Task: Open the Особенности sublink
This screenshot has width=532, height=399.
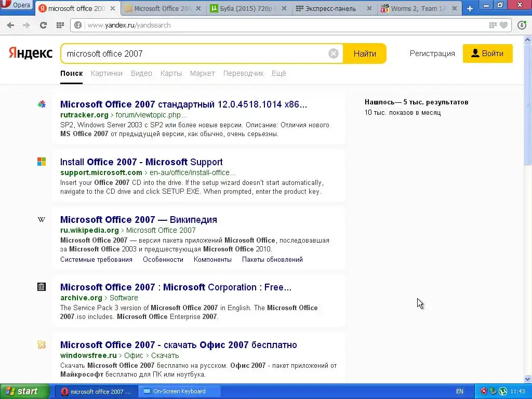Action: [x=163, y=260]
